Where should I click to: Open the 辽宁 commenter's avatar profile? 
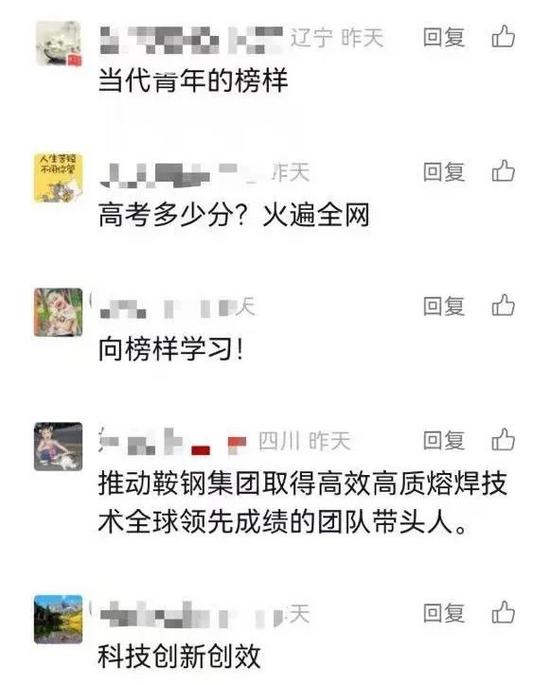pyautogui.click(x=59, y=44)
